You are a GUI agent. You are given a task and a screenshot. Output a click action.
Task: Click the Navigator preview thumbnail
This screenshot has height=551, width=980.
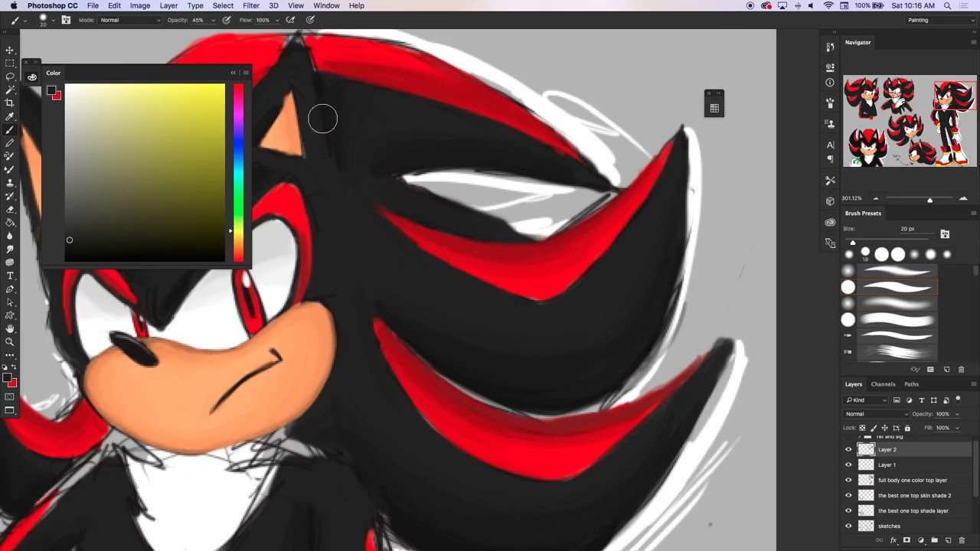910,121
